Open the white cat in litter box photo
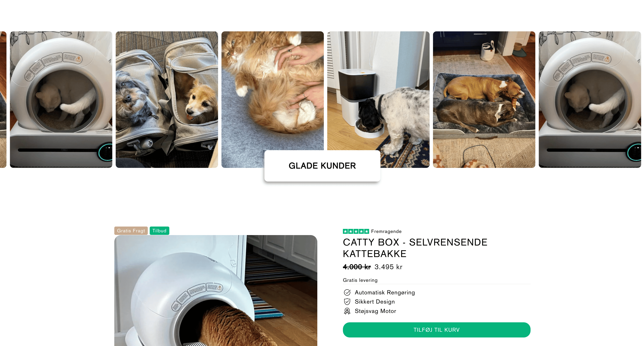The image size is (644, 346). 61,99
